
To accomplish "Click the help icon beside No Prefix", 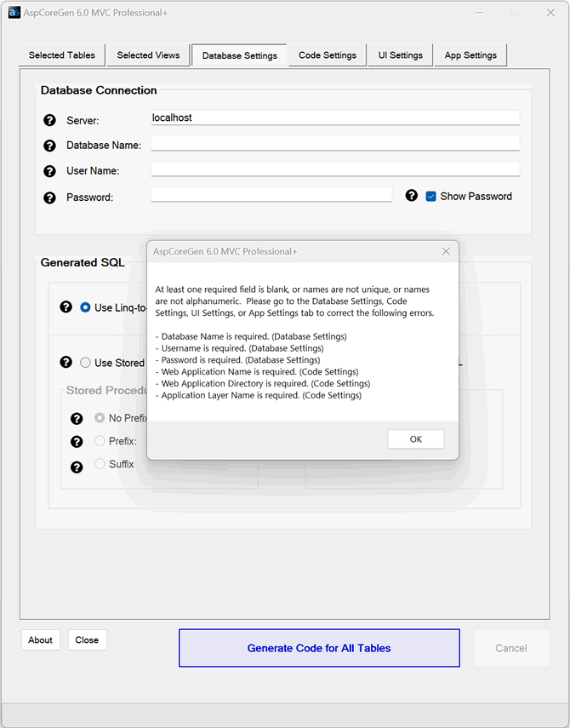I will coord(77,419).
